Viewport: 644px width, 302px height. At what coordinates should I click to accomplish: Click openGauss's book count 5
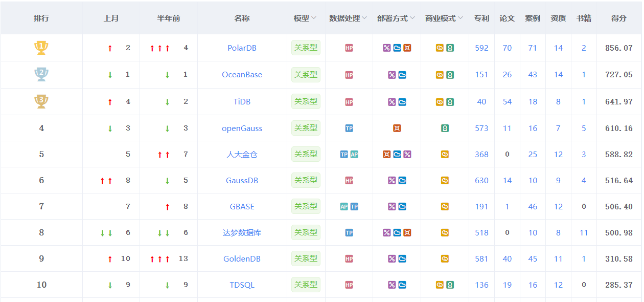584,128
